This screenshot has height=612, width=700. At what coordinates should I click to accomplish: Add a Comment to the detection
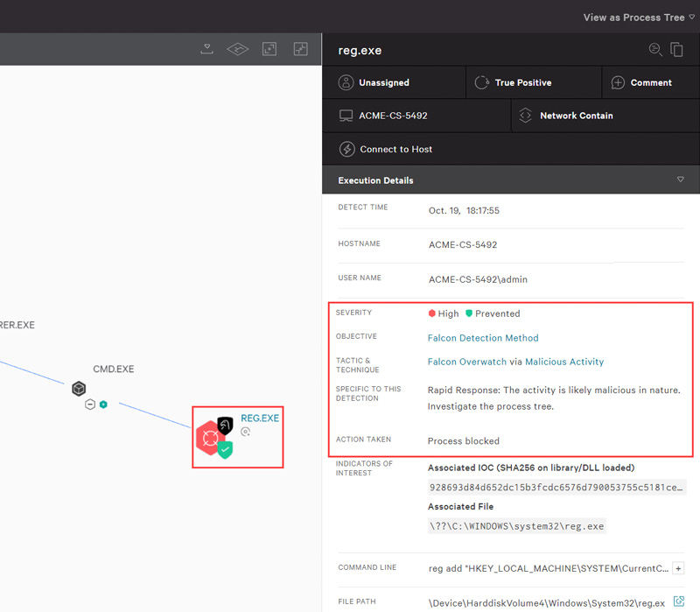point(650,82)
